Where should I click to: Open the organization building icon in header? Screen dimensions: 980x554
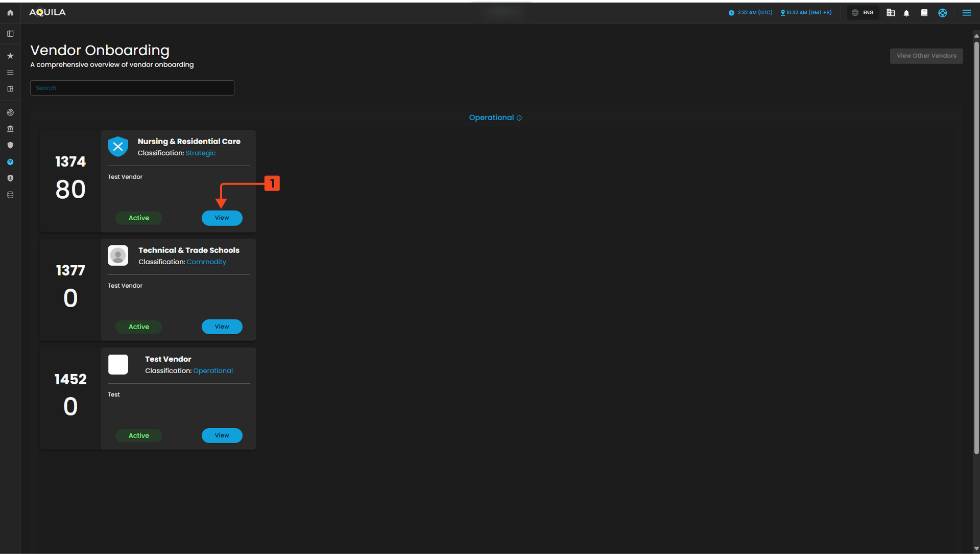891,13
